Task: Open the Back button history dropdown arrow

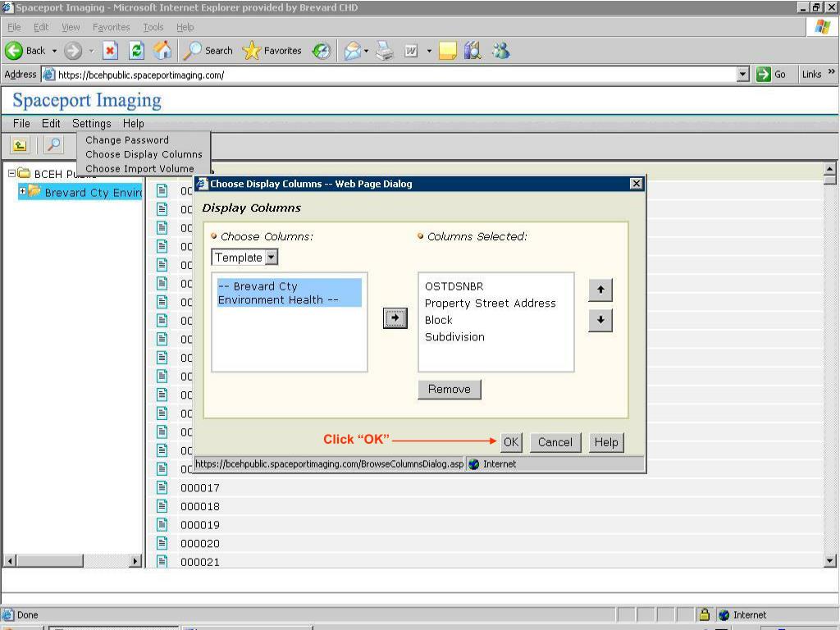Action: (x=54, y=51)
